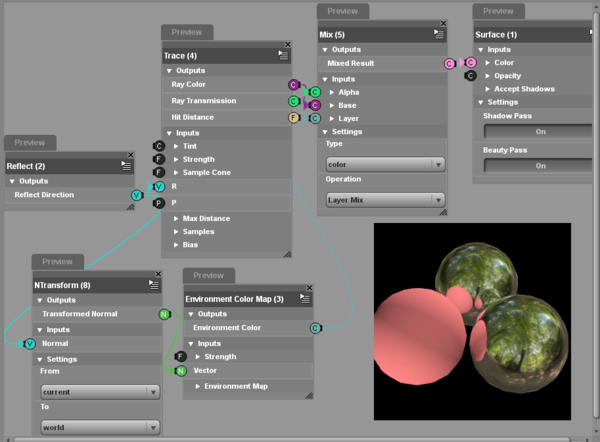Expand Accept Shadows in Surface node

pyautogui.click(x=488, y=89)
